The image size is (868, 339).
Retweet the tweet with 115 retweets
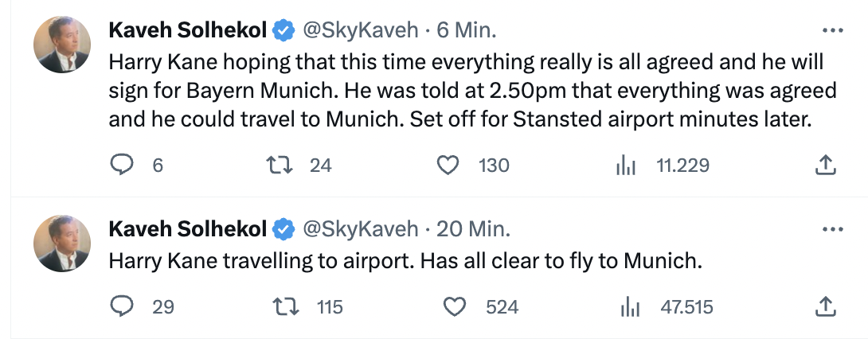[x=281, y=306]
